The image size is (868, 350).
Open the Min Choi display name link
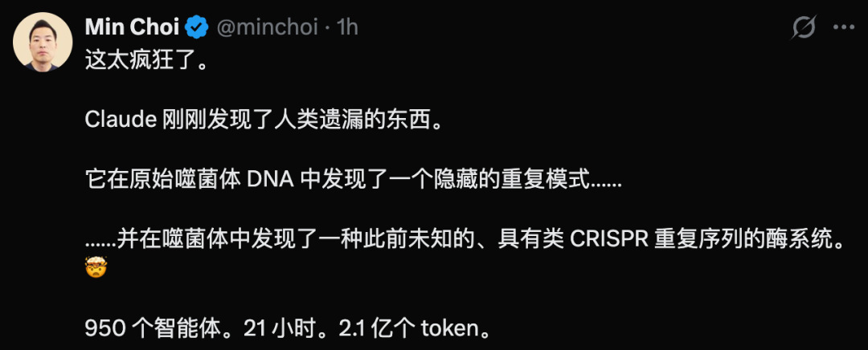[x=133, y=27]
